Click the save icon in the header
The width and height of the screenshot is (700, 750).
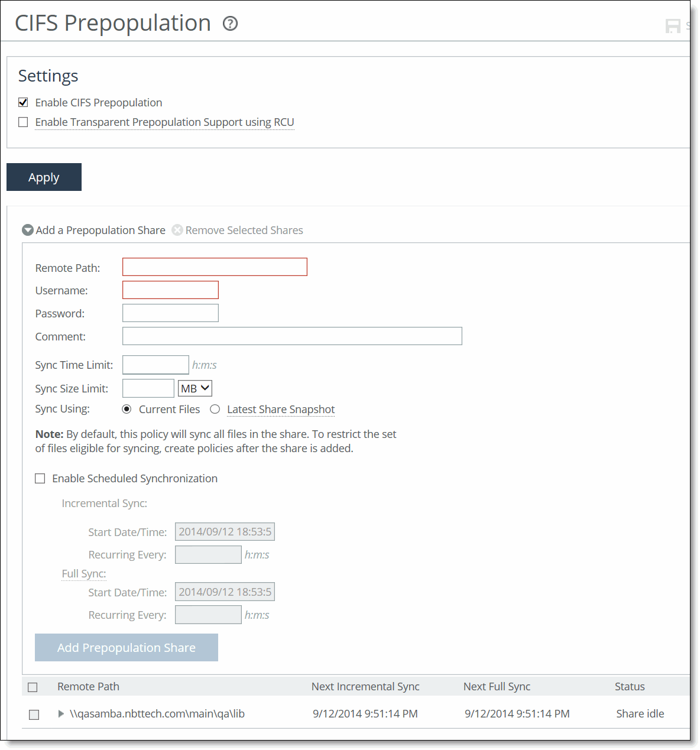pyautogui.click(x=673, y=25)
